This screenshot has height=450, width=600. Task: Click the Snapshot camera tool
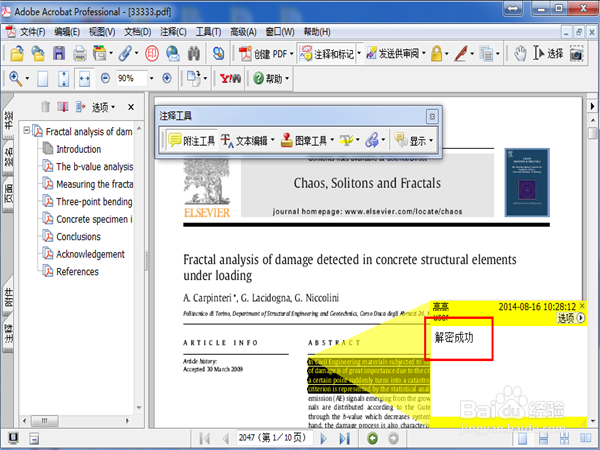576,54
